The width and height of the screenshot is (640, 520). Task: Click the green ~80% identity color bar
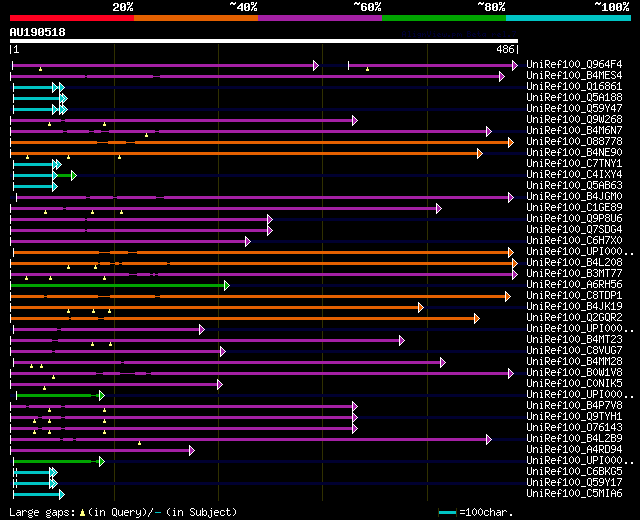444,18
